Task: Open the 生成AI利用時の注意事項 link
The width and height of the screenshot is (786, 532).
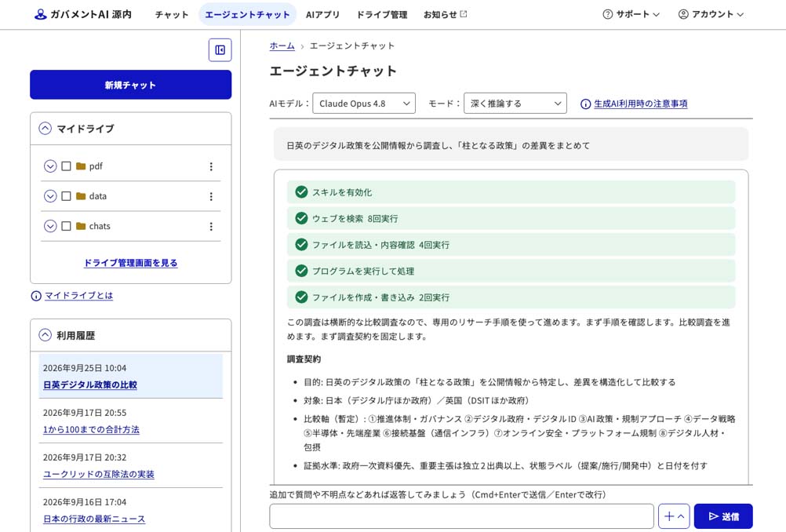Action: pos(641,104)
